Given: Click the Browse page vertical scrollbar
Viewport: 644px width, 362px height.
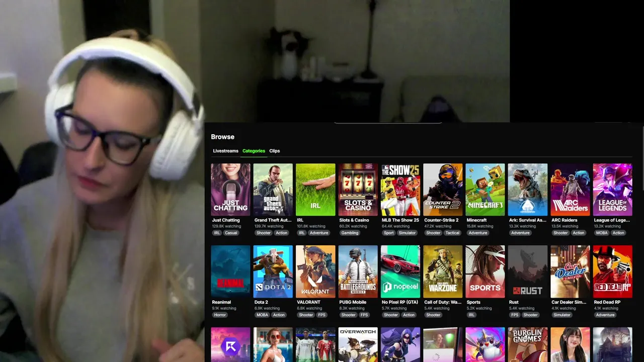Looking at the screenshot, I should [x=642, y=158].
